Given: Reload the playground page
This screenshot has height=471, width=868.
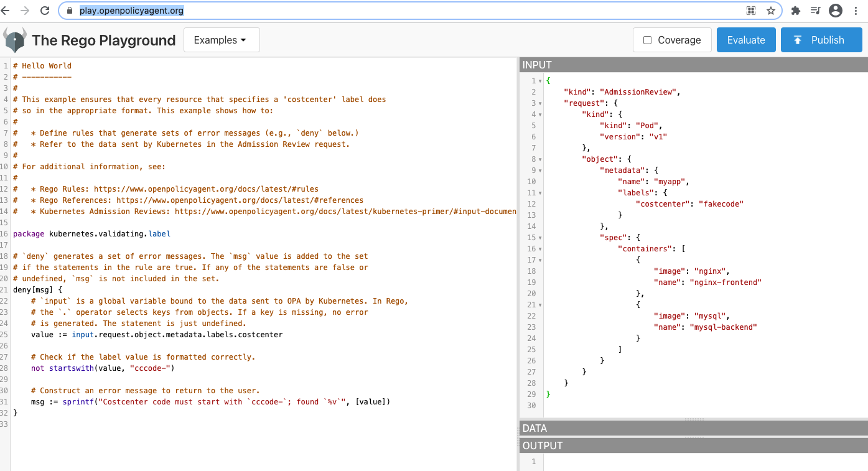Looking at the screenshot, I should point(45,11).
